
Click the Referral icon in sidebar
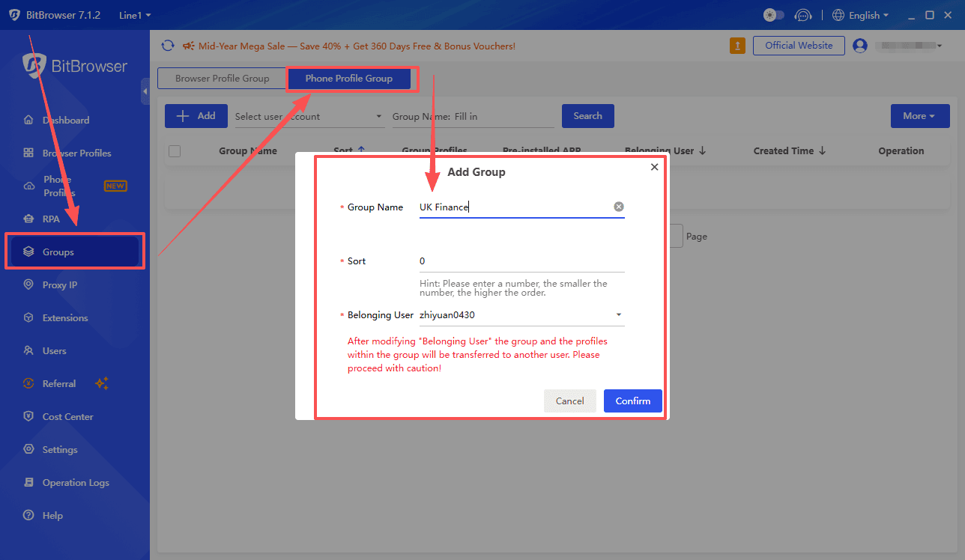click(x=28, y=383)
